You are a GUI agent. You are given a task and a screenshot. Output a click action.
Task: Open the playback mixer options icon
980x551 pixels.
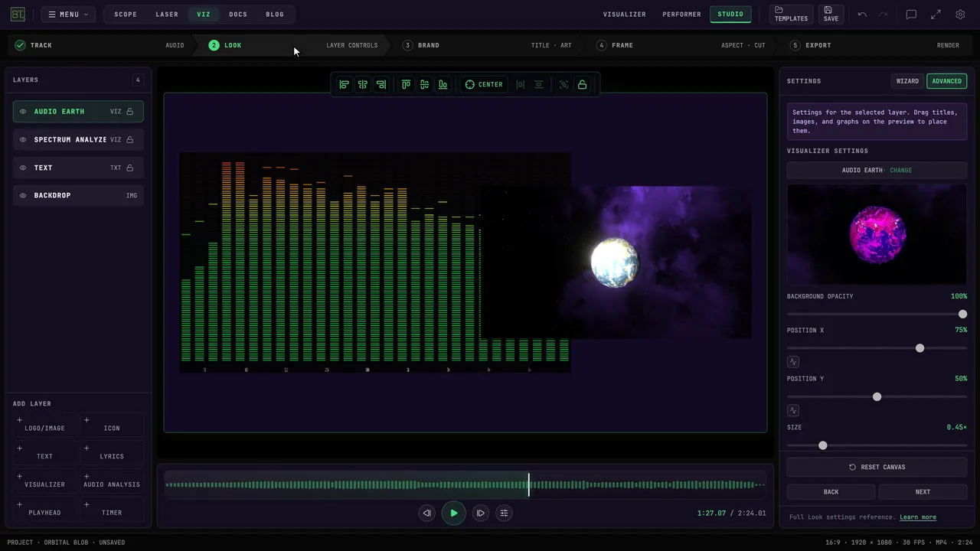click(x=504, y=513)
